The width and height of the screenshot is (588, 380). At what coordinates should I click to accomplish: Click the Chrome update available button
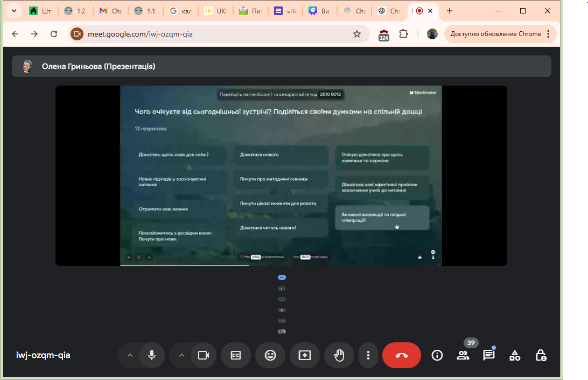click(500, 34)
